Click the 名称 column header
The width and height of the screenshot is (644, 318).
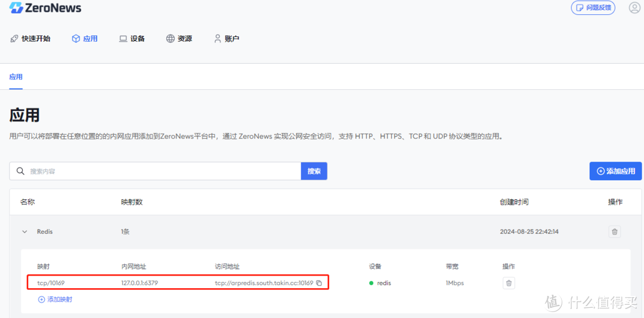click(27, 202)
